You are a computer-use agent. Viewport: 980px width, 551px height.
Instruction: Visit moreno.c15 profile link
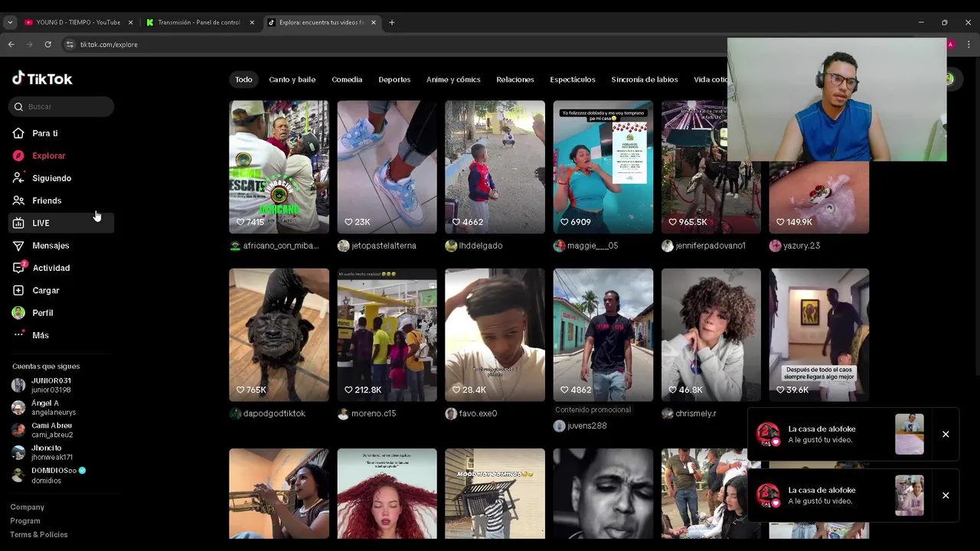point(367,413)
